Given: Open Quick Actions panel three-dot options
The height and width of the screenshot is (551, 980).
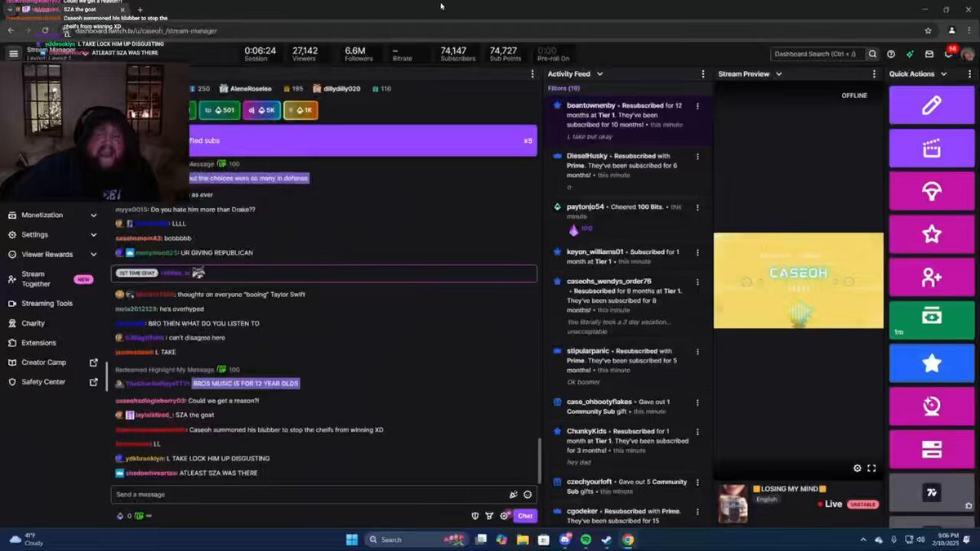Looking at the screenshot, I should (969, 73).
